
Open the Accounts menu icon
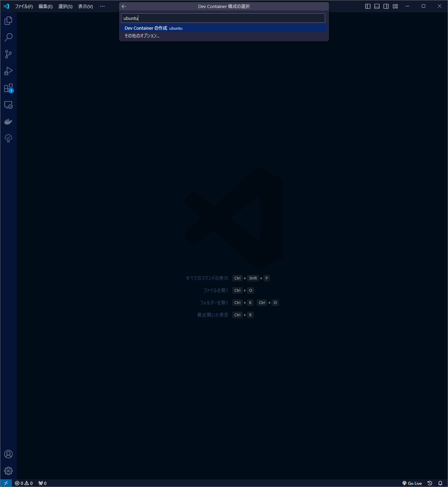click(x=8, y=454)
